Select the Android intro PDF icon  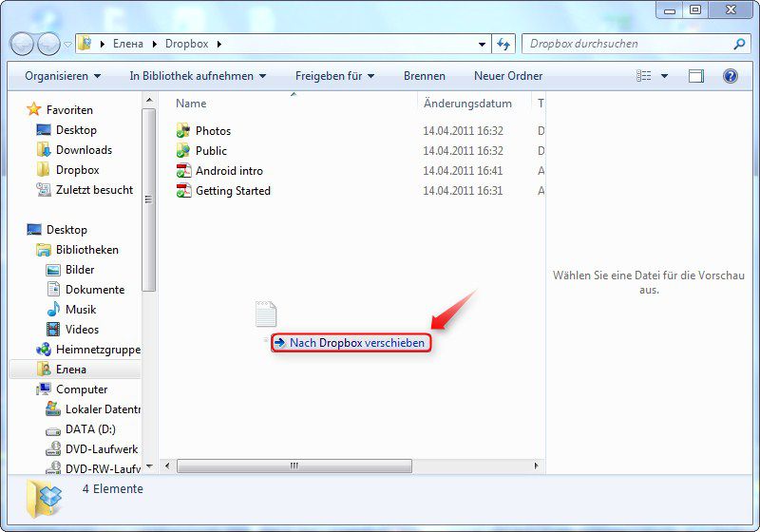click(183, 171)
